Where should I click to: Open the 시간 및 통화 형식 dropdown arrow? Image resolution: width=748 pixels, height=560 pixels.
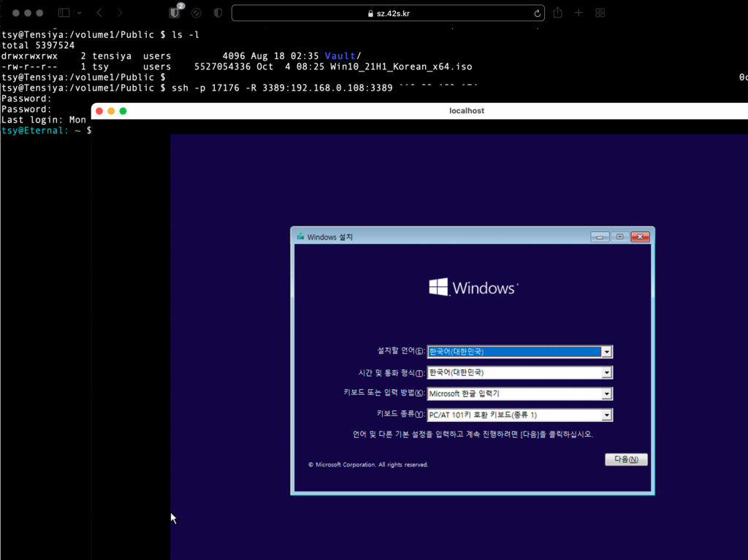click(x=606, y=372)
